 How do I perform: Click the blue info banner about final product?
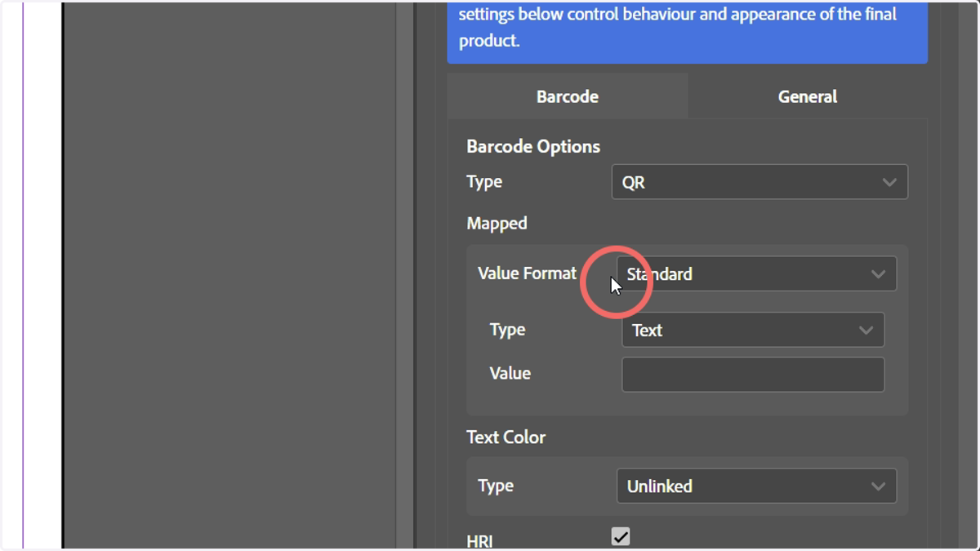(688, 32)
